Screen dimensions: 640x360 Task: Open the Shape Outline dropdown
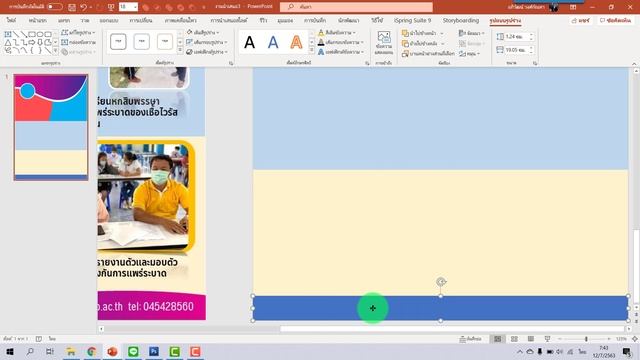pyautogui.click(x=207, y=42)
